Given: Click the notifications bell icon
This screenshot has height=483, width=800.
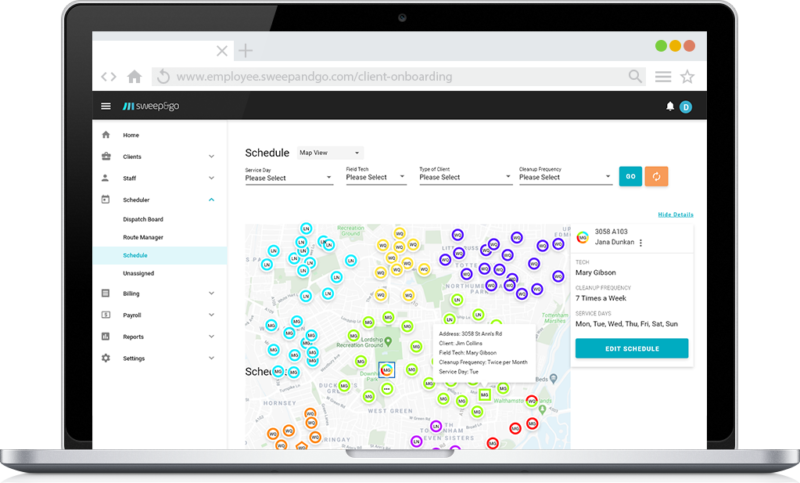Looking at the screenshot, I should tap(670, 106).
